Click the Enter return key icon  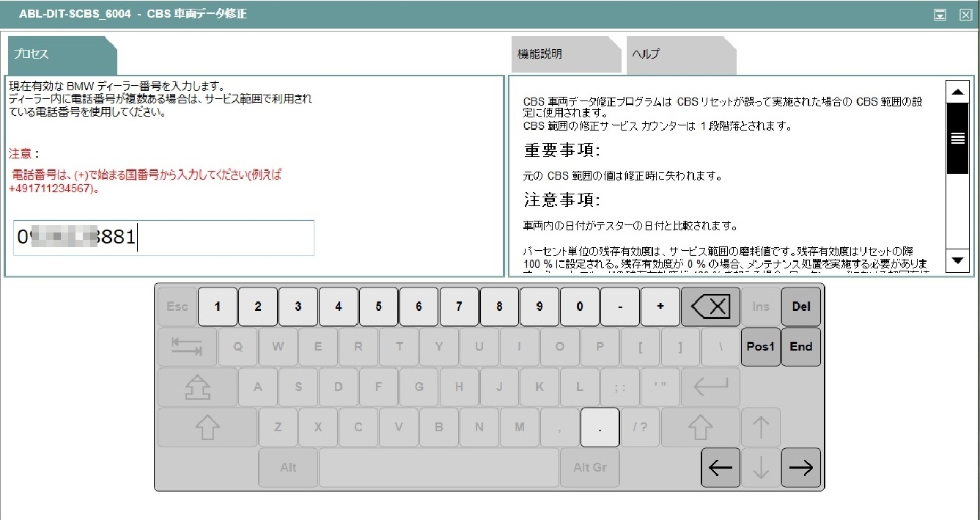(x=710, y=387)
